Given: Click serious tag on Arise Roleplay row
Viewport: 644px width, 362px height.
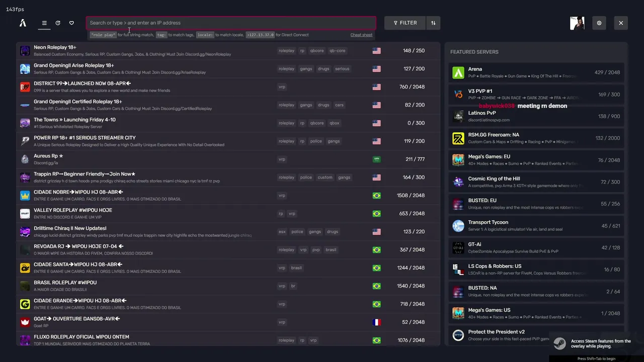Looking at the screenshot, I should tap(342, 69).
